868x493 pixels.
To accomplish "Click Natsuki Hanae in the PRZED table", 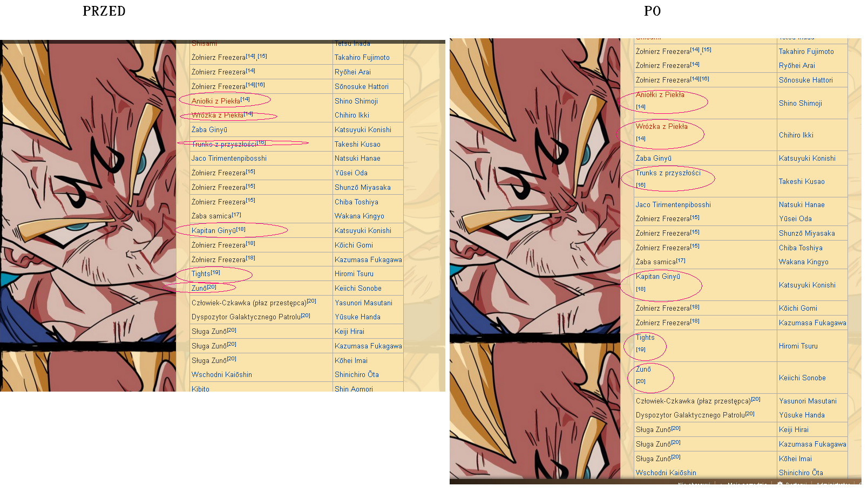I will point(357,159).
